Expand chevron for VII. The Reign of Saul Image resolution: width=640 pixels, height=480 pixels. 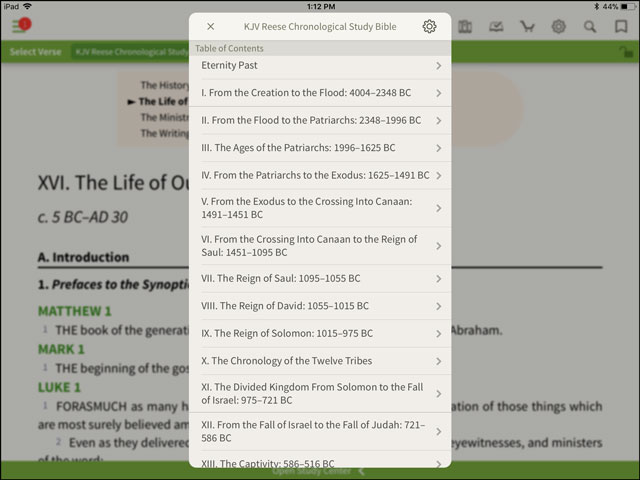click(x=438, y=279)
